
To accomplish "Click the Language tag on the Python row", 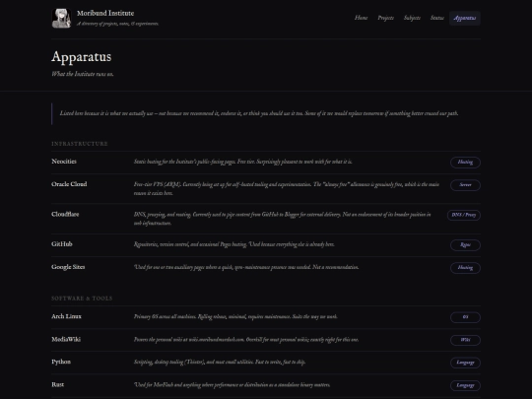I will [465, 363].
